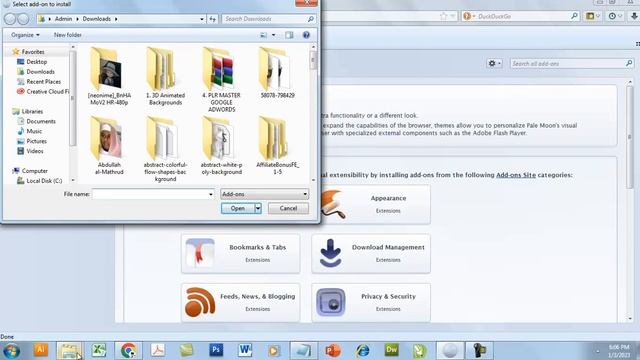The image size is (640, 360).
Task: Open the AffiliateBonusFE_1-5 folder
Action: point(278,146)
